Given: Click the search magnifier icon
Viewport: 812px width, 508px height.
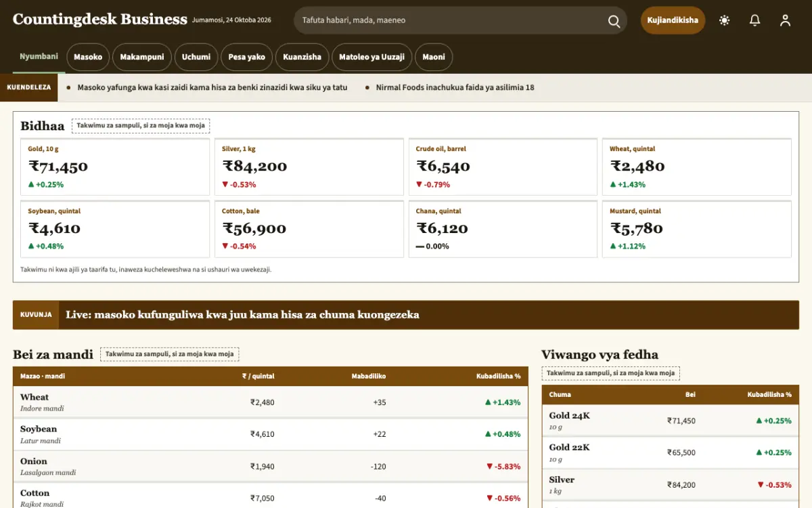Looking at the screenshot, I should 614,21.
